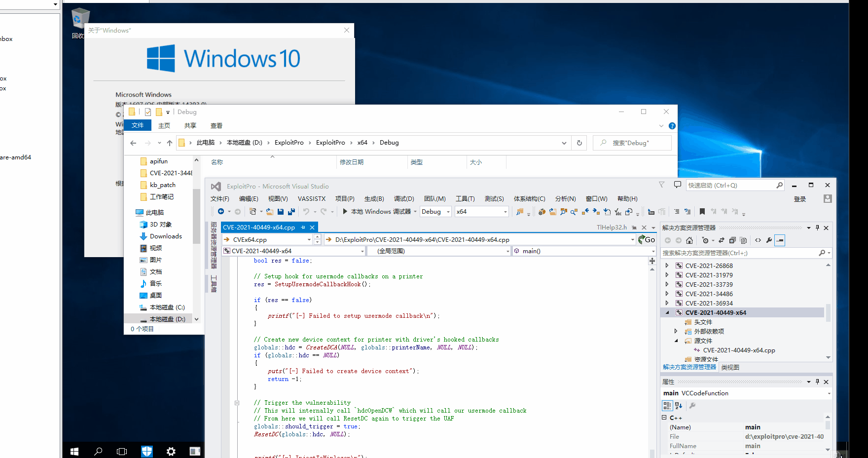The image size is (868, 458).
Task: Open Settings gear on the taskbar
Action: (x=171, y=451)
